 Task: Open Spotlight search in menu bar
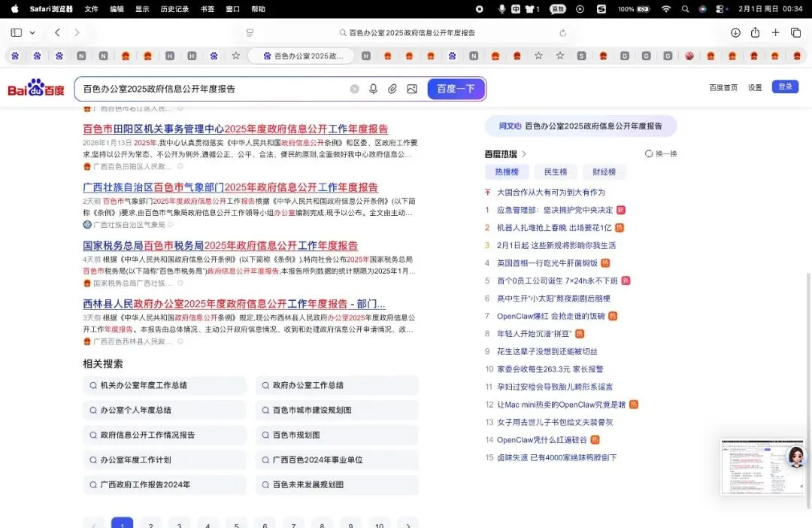685,9
